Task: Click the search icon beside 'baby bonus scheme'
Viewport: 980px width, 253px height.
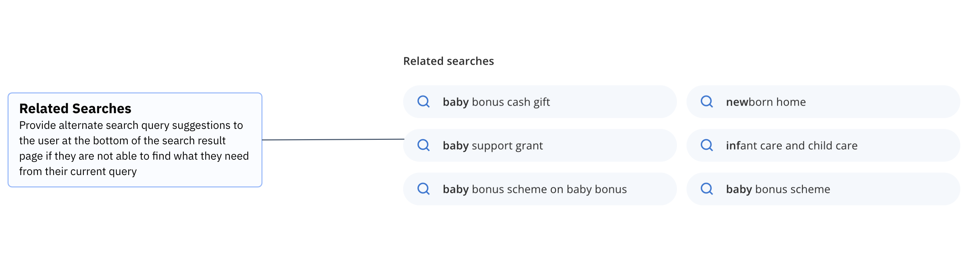Action: (707, 189)
